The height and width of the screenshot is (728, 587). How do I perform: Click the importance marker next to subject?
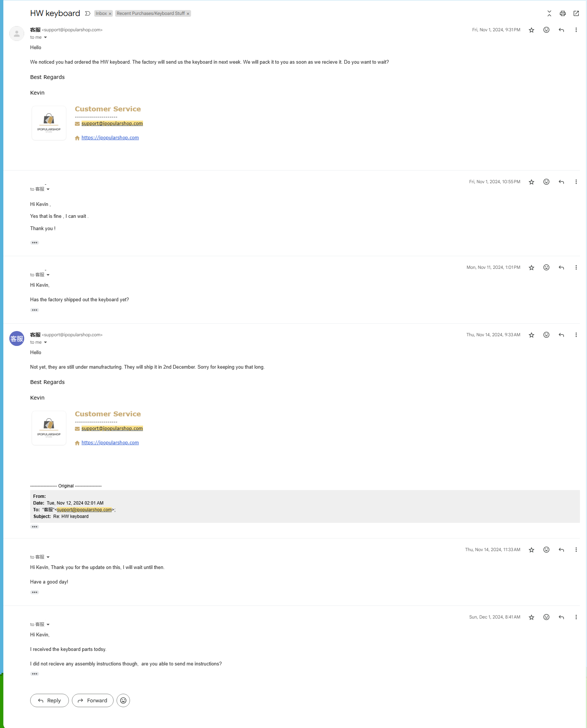point(88,13)
